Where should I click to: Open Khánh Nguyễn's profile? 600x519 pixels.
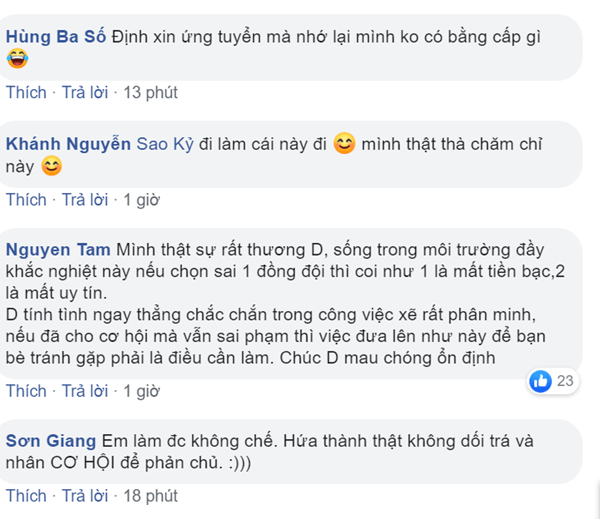click(x=68, y=144)
